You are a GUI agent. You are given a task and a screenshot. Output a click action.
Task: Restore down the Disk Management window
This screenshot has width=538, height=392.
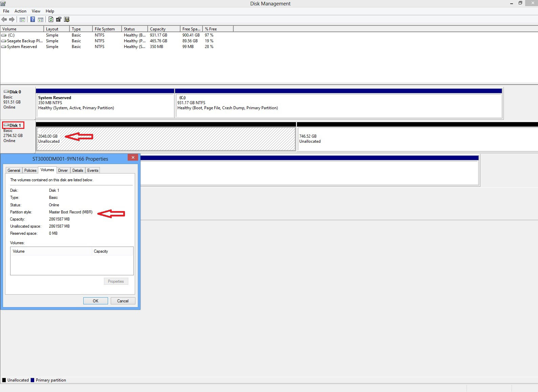(520, 3)
